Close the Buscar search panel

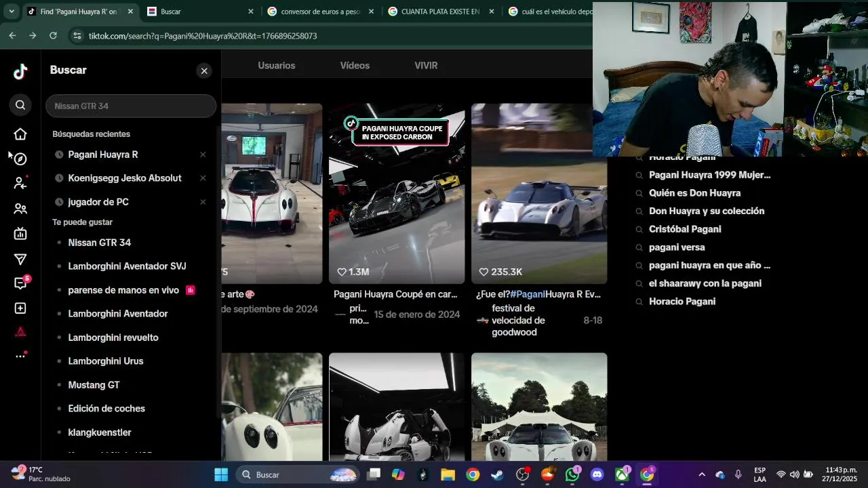pos(204,71)
